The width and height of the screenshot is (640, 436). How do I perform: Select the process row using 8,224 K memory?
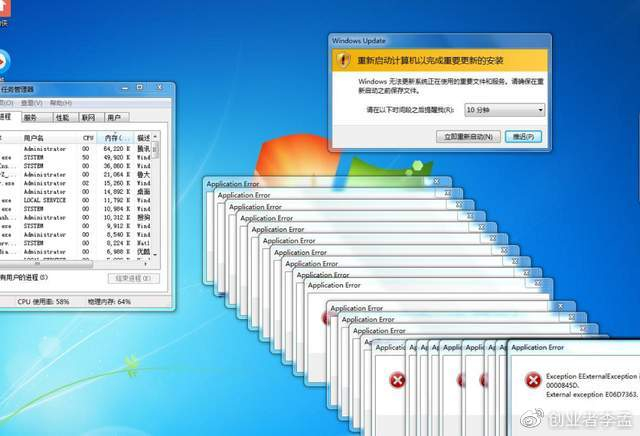pyautogui.click(x=76, y=243)
